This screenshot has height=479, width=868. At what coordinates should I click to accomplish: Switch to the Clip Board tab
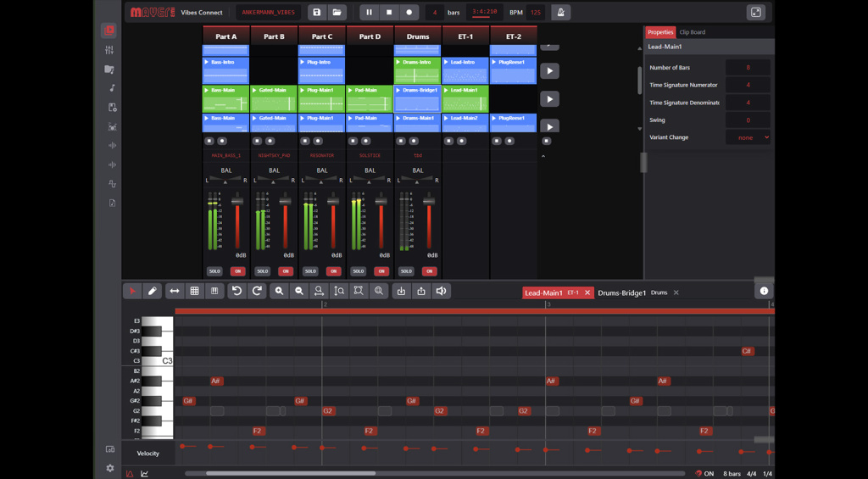click(692, 32)
